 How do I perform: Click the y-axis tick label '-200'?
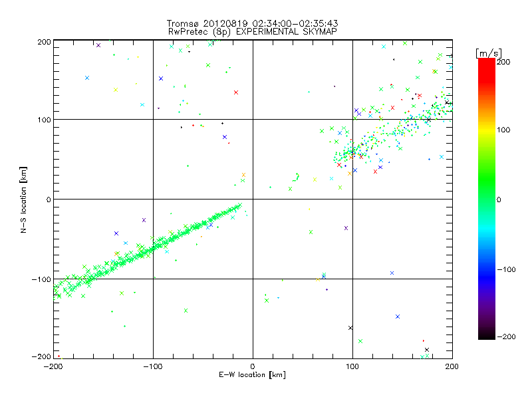(41, 356)
